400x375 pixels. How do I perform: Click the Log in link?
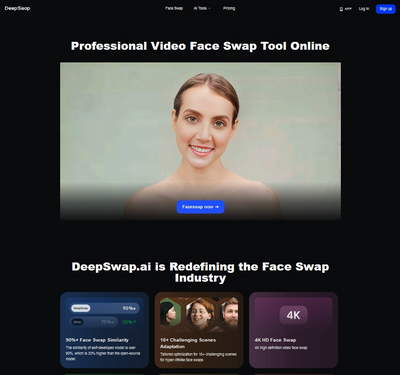pyautogui.click(x=364, y=9)
